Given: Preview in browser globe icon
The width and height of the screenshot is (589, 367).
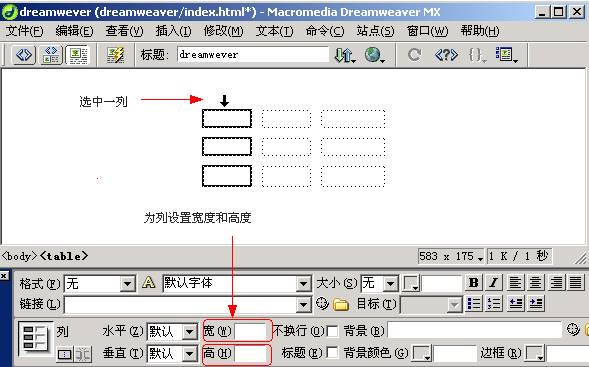Looking at the screenshot, I should (374, 55).
